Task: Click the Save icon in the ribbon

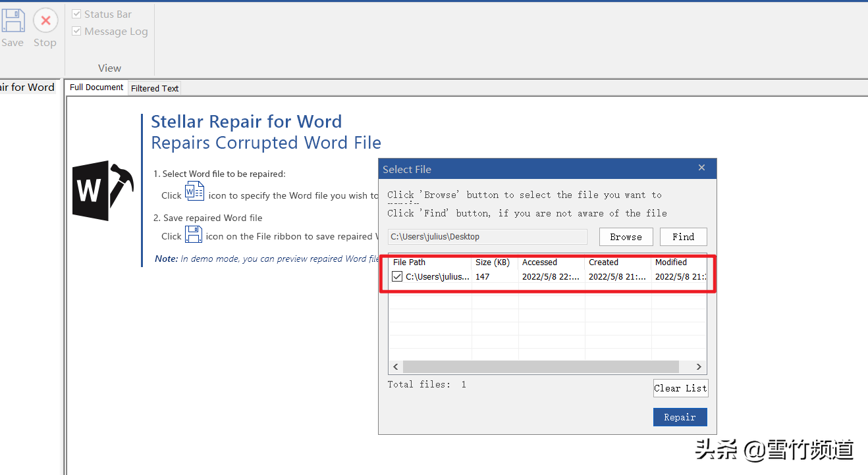Action: tap(12, 22)
